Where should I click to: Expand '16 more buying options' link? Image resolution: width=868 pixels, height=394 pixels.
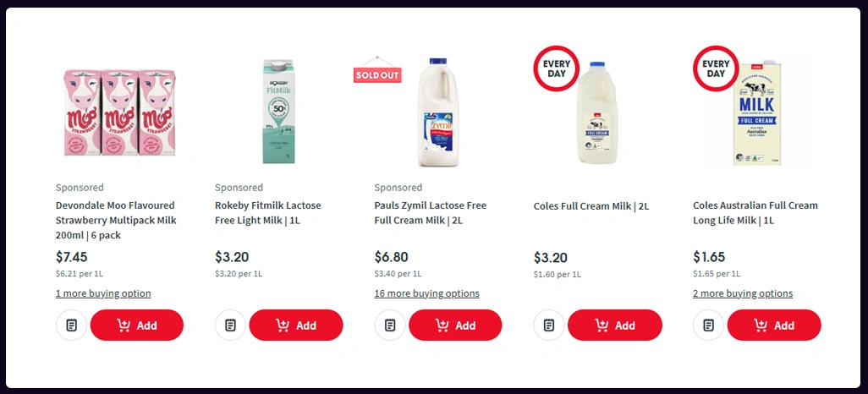tap(427, 293)
